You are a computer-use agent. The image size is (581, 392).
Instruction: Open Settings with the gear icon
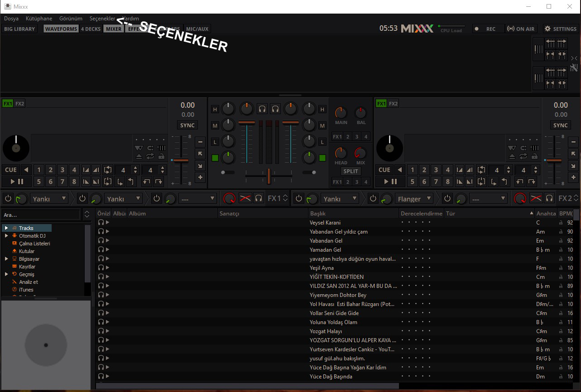[560, 29]
